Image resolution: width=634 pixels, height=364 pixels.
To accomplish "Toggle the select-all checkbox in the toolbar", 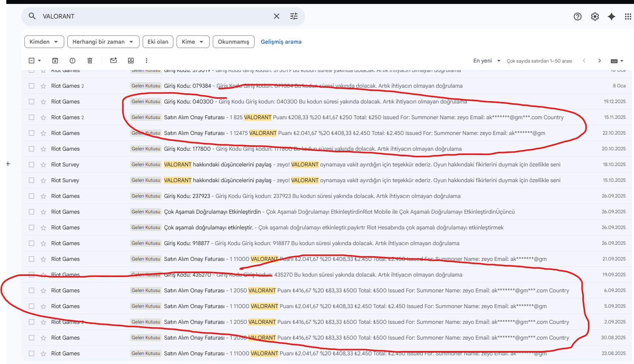I will coord(32,61).
